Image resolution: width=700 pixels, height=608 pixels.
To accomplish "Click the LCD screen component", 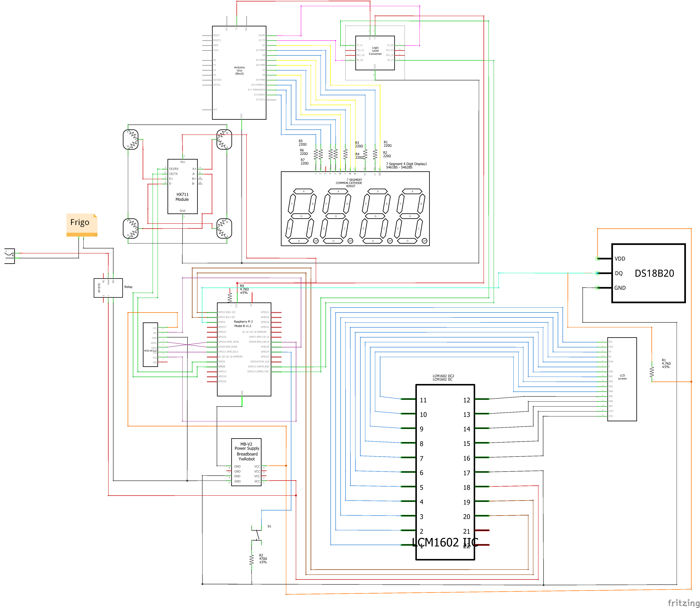I will (x=622, y=379).
